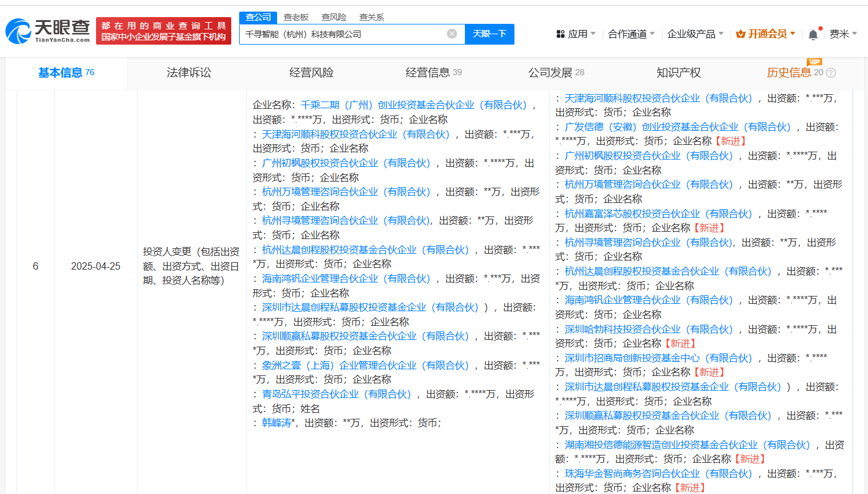Open 广发信德（安徽）创业投资基金 link

coord(678,127)
